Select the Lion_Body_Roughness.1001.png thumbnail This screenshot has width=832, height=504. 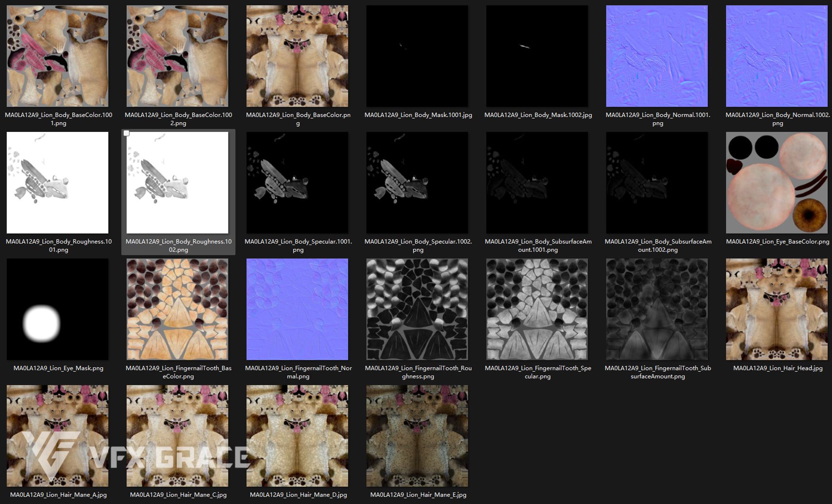click(58, 183)
